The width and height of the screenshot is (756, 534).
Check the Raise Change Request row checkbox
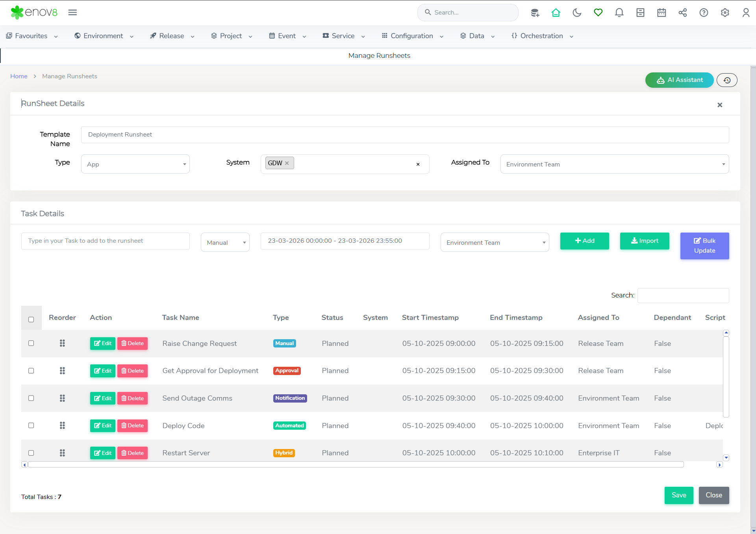[x=31, y=343]
